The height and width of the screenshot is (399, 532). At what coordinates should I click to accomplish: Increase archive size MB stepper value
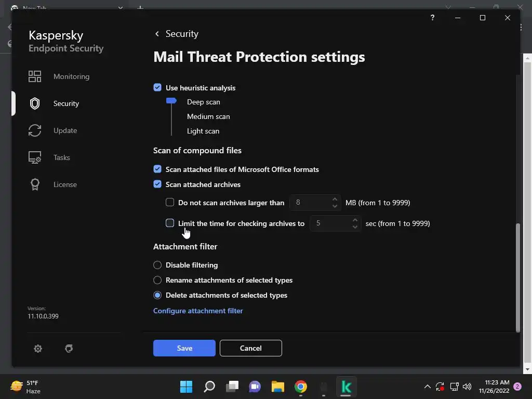coord(335,199)
